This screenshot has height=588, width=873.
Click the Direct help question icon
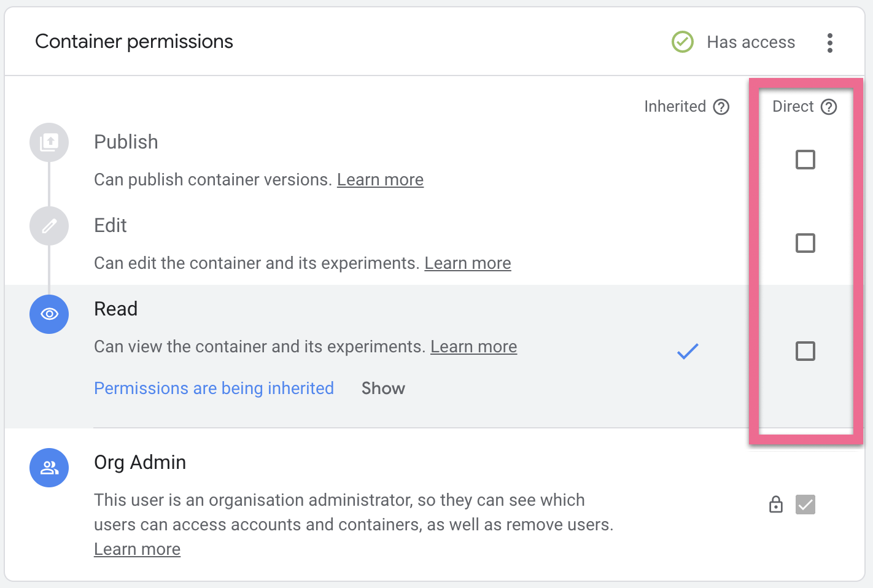pos(829,107)
